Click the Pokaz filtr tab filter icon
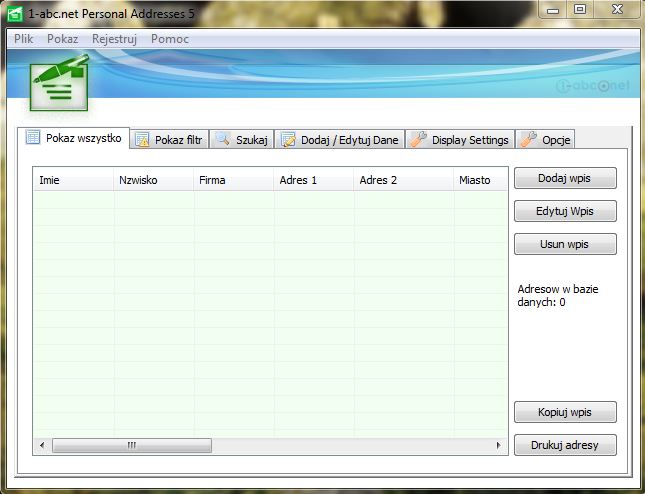Image resolution: width=645 pixels, height=494 pixels. click(x=142, y=140)
